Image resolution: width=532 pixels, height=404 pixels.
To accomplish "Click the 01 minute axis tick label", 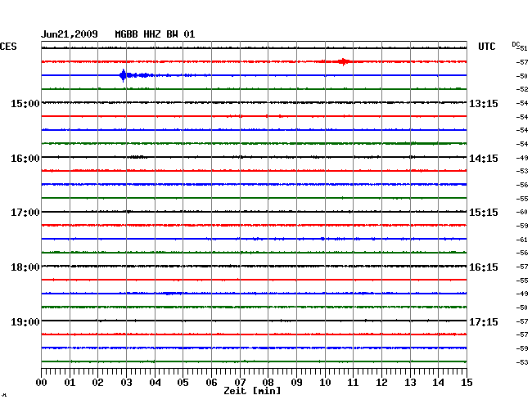I will tap(70, 382).
